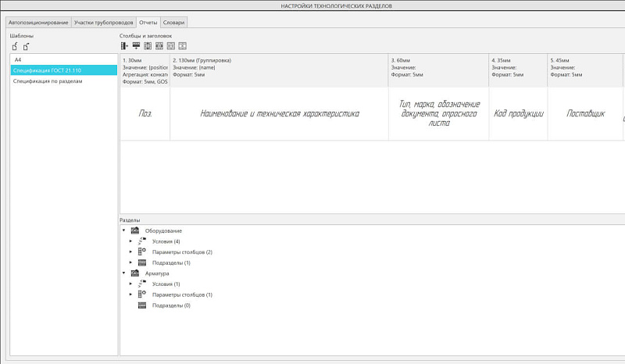The image size is (625, 364).
Task: Expand the Условия (4) node
Action: (x=130, y=241)
